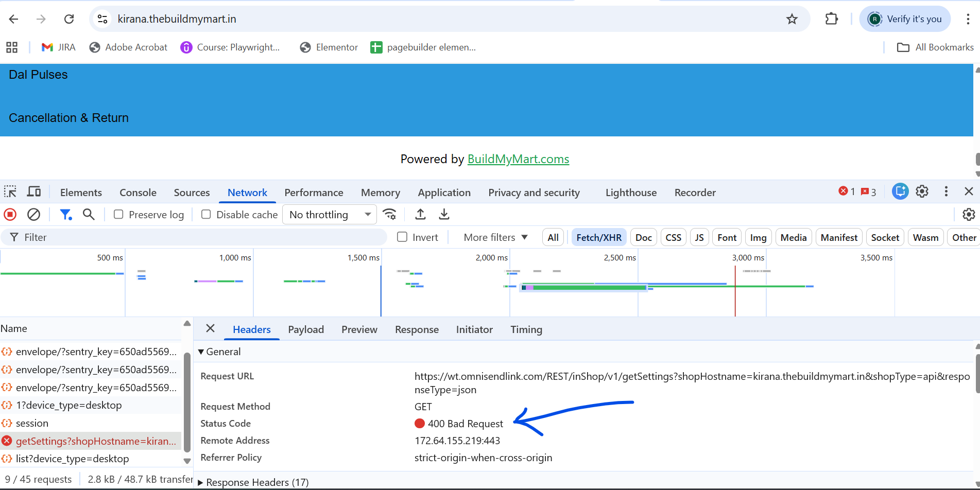
Task: Click the Filter input field
Action: pyautogui.click(x=194, y=237)
